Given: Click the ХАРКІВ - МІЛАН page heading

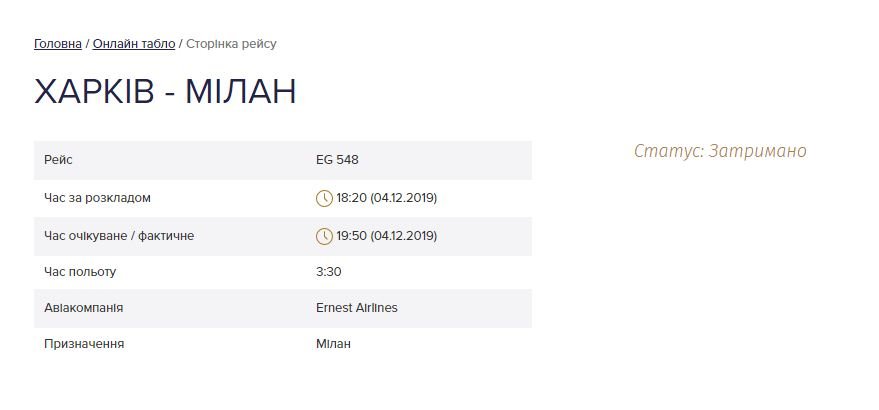Looking at the screenshot, I should pyautogui.click(x=165, y=92).
